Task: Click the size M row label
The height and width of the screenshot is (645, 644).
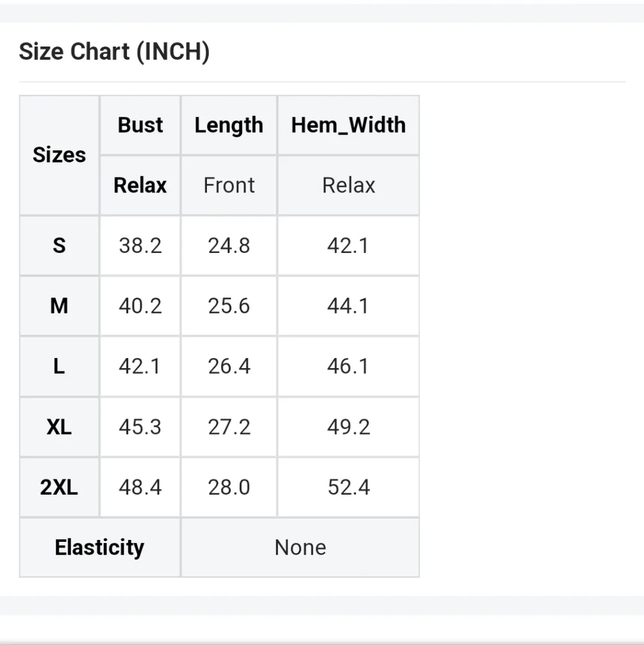Action: [59, 306]
